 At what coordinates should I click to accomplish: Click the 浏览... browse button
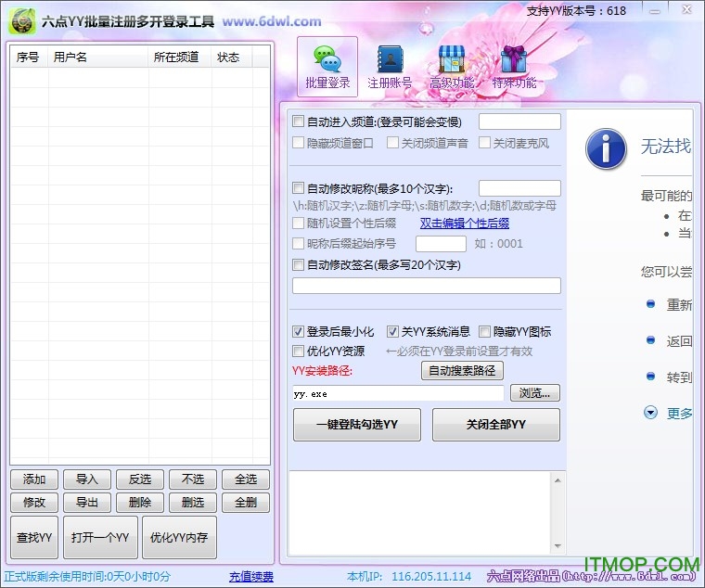click(535, 393)
